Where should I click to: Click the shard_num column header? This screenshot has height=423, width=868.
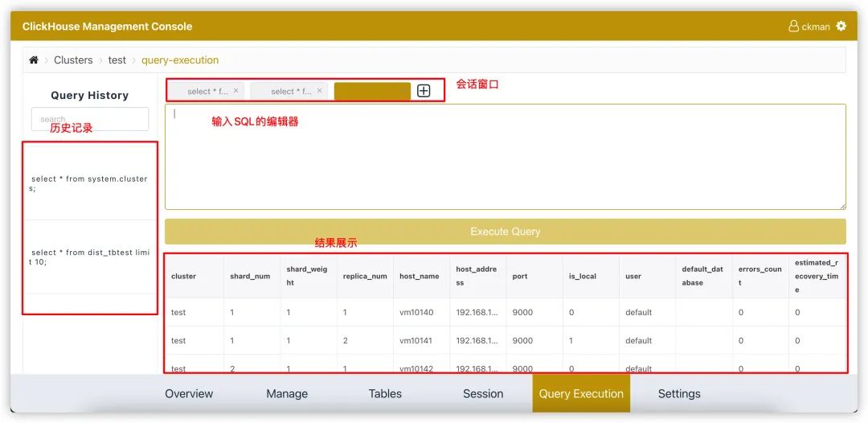[x=252, y=276]
